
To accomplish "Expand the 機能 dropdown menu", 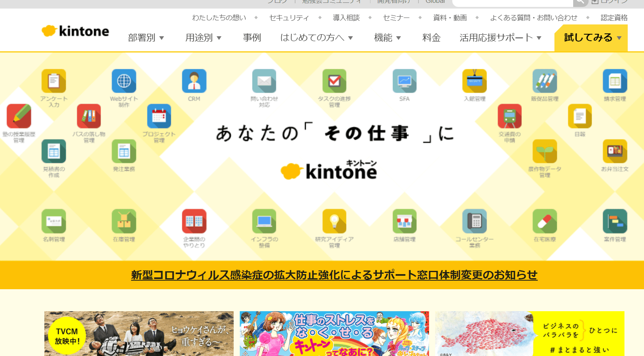I will point(387,38).
